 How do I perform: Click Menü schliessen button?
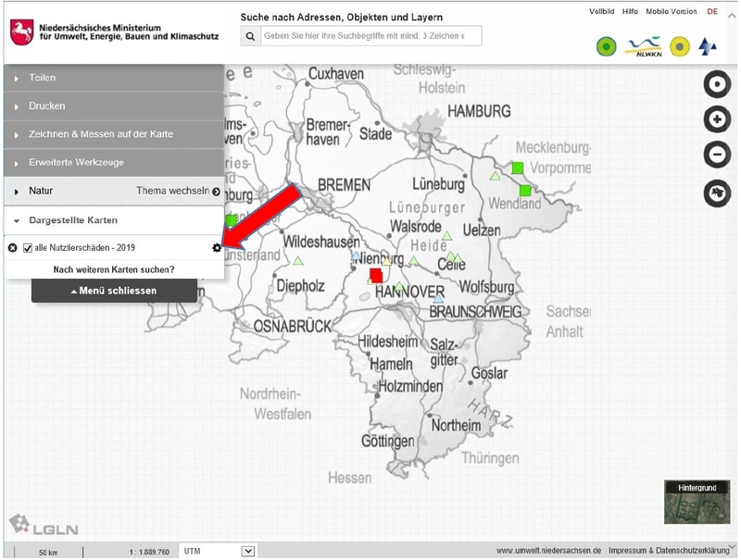(x=114, y=291)
